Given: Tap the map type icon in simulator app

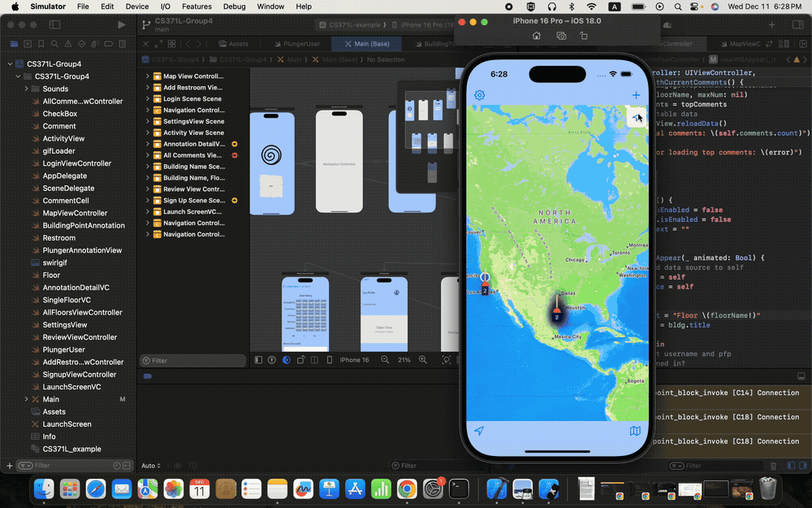Looking at the screenshot, I should (x=636, y=431).
